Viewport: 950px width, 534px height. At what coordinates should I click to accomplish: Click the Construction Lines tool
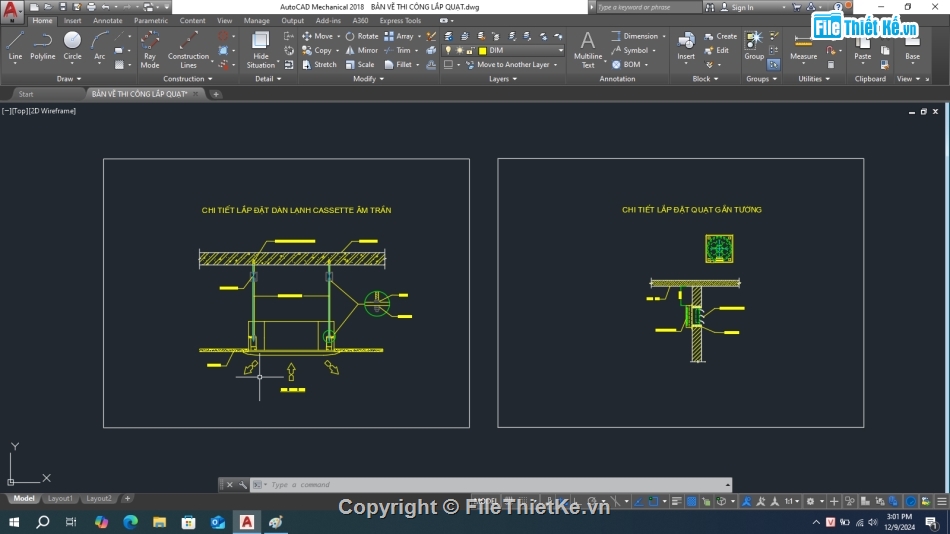pos(188,50)
